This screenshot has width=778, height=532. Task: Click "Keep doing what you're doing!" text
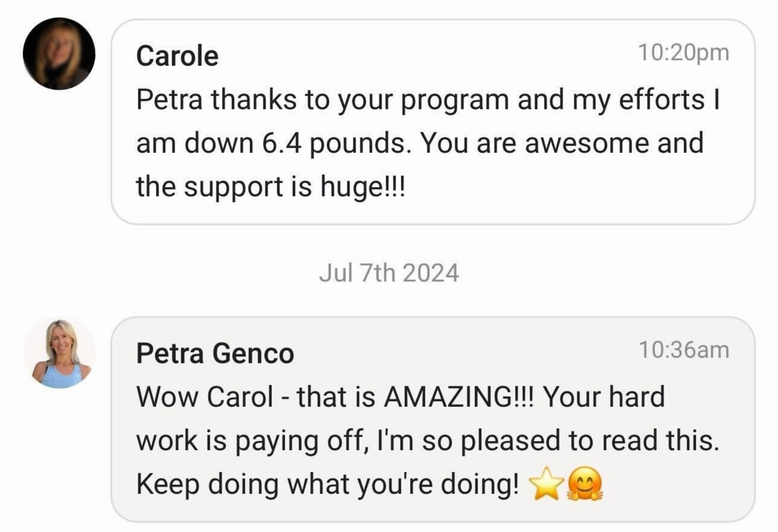[x=328, y=484]
